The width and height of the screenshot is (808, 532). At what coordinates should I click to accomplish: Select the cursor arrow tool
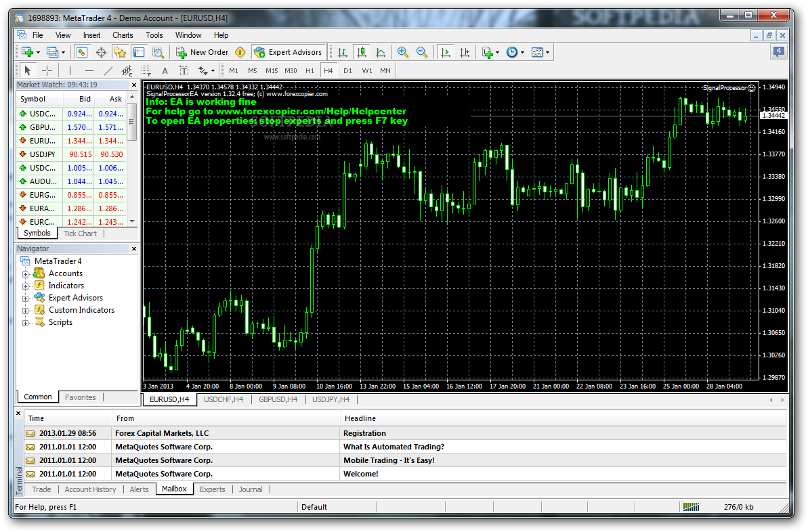[28, 70]
